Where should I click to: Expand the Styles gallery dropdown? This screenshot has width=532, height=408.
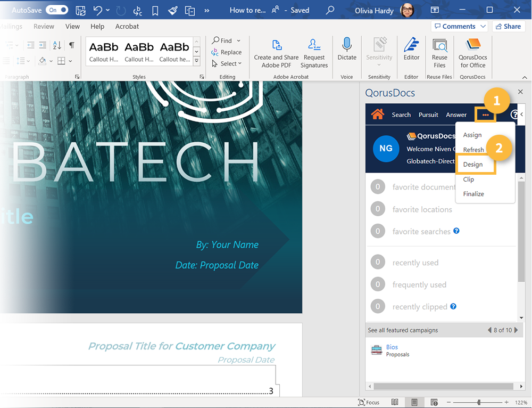click(196, 61)
